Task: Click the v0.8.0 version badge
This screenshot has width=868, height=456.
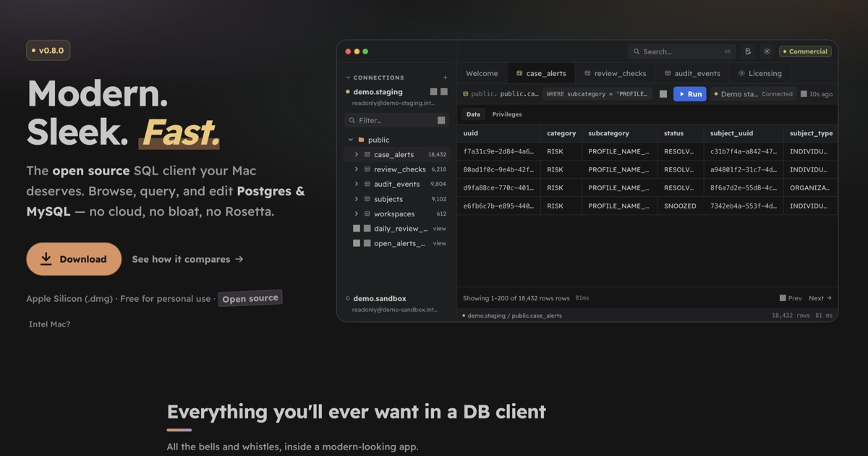Action: [48, 51]
